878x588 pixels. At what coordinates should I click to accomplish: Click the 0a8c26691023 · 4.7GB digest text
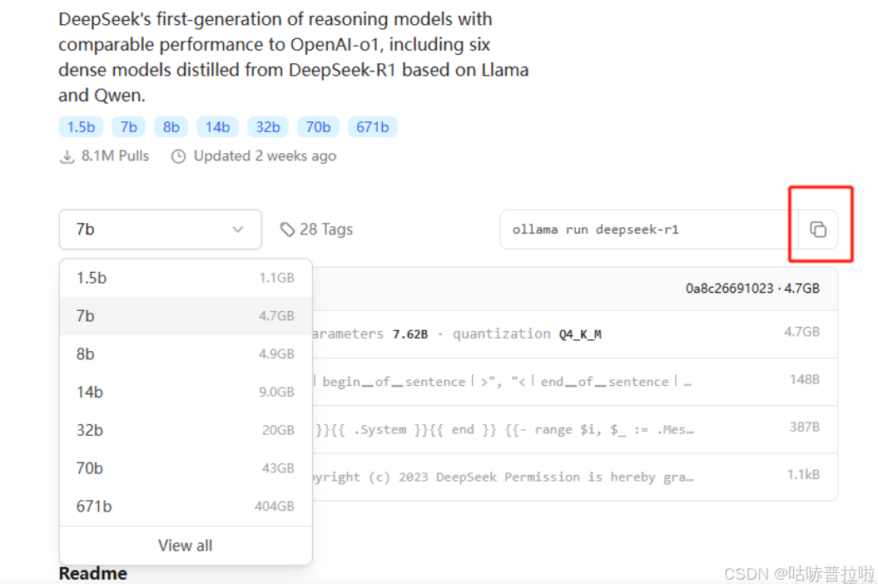(752, 289)
